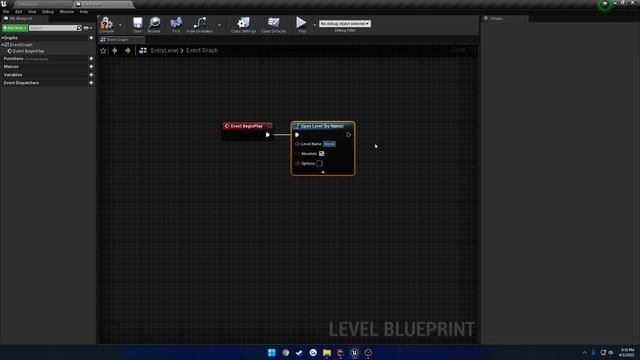Viewport: 640px width, 360px height.
Task: Click the Options input pin
Action: tap(297, 164)
